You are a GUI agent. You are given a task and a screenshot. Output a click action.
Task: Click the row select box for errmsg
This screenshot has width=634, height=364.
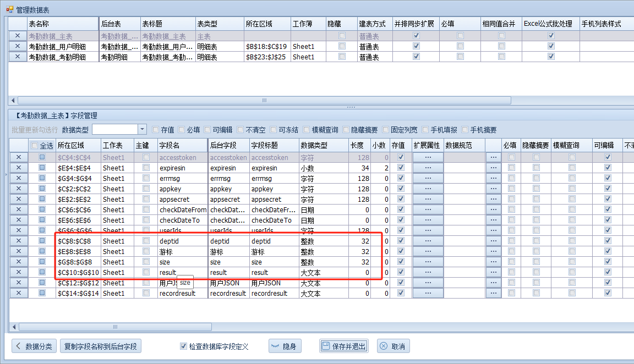[x=42, y=178]
